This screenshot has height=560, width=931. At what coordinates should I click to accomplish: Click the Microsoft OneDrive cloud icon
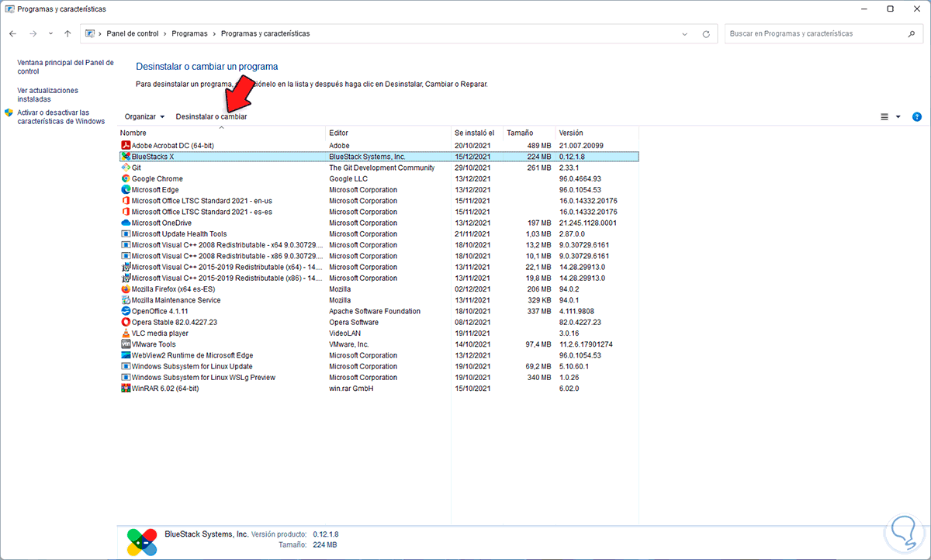[126, 223]
